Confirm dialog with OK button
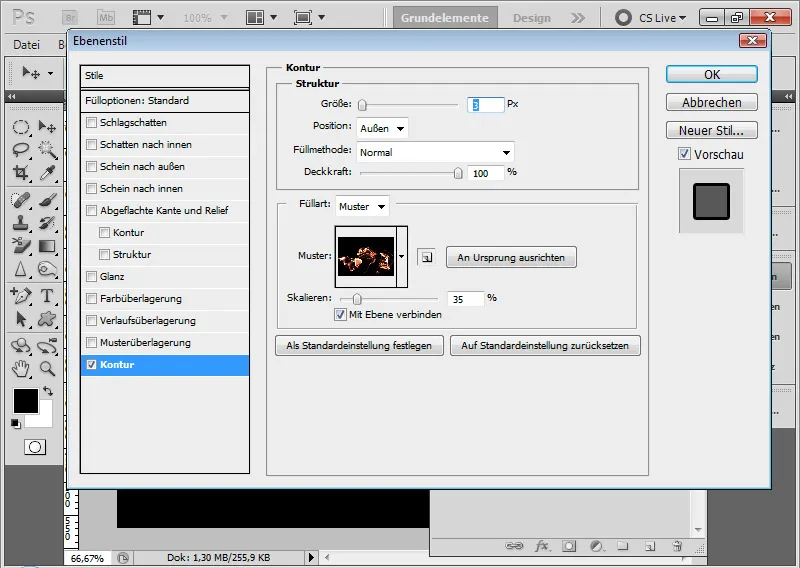The height and width of the screenshot is (568, 800). tap(712, 75)
